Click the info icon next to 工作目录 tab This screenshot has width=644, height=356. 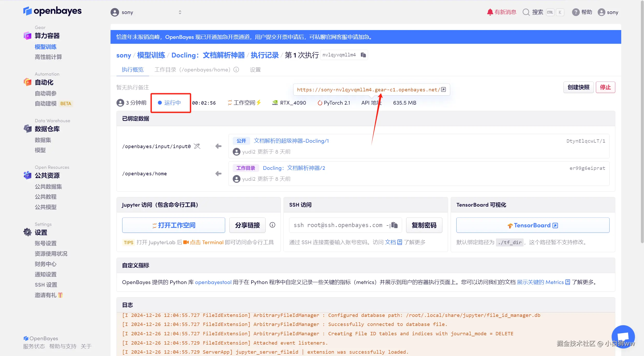tap(236, 70)
